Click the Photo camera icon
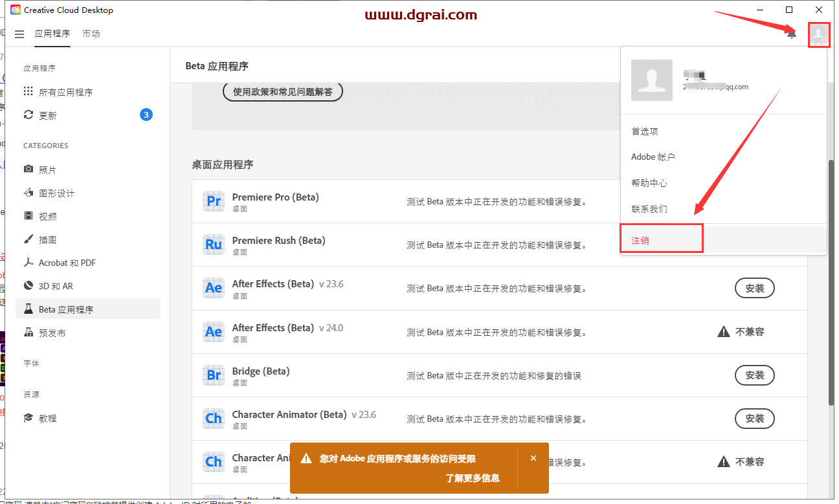The height and width of the screenshot is (504, 839). (x=28, y=169)
